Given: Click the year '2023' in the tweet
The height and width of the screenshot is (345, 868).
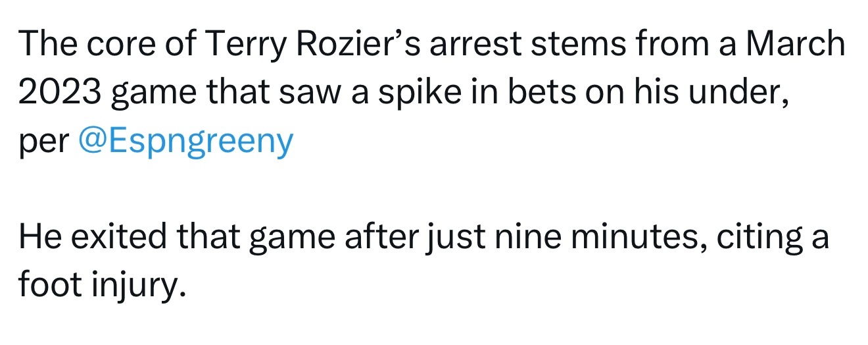Looking at the screenshot, I should click(x=58, y=93).
